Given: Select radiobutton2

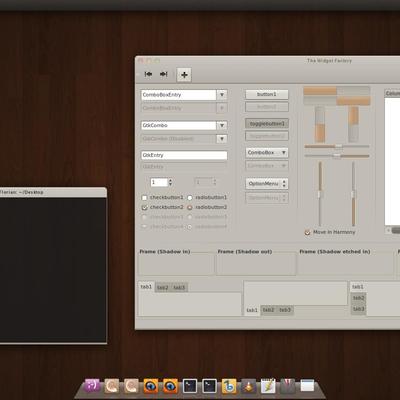Looking at the screenshot, I should pos(190,207).
